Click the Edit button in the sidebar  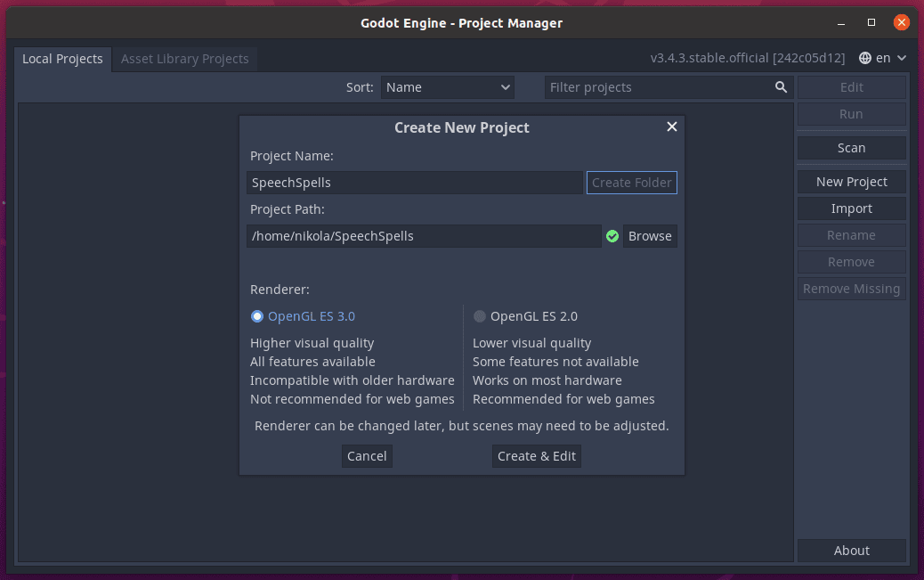[852, 87]
